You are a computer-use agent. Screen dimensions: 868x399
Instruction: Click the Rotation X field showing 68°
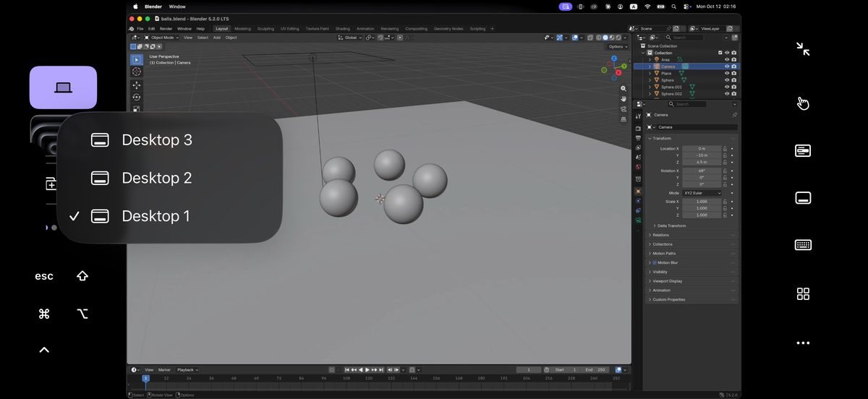point(701,171)
